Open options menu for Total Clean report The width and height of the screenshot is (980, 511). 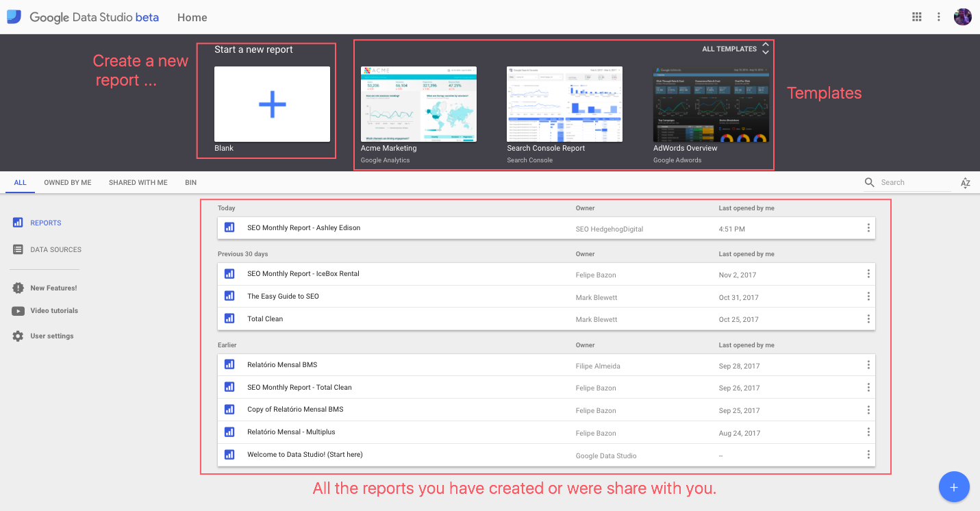[868, 319]
